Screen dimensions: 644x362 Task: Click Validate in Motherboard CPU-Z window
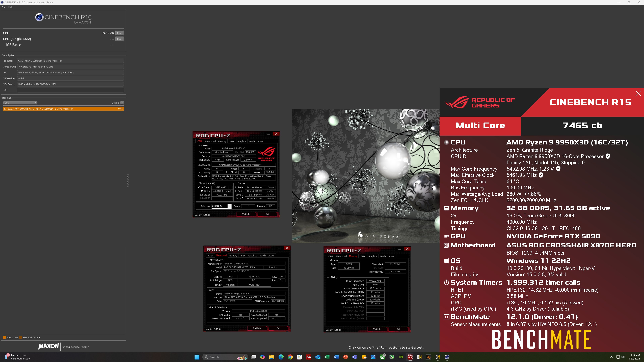257,328
